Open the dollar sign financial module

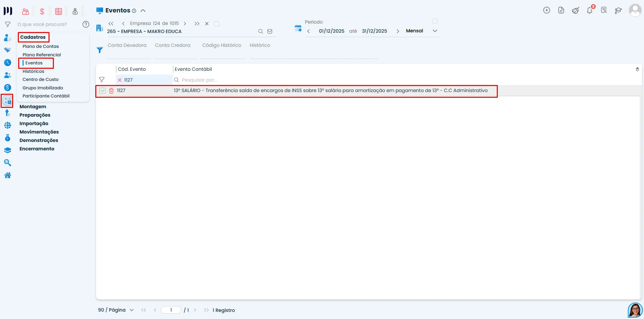[42, 11]
